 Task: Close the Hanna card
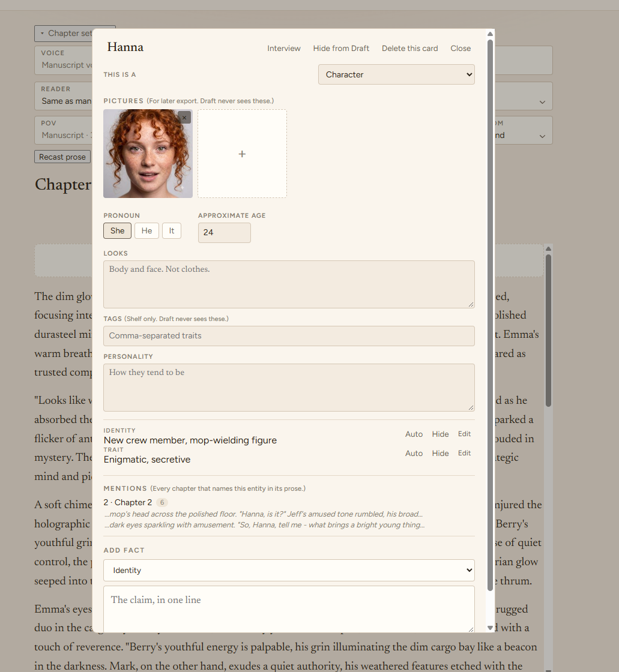tap(460, 49)
